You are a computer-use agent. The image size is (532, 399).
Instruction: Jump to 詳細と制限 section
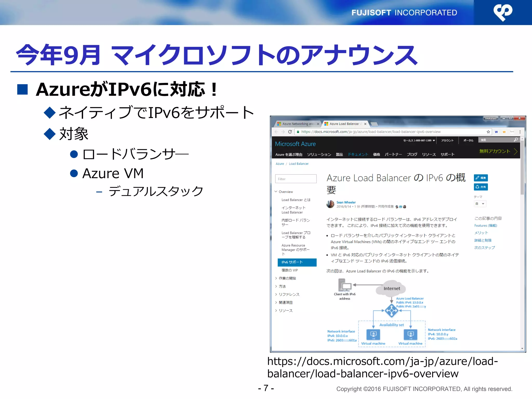click(x=483, y=240)
